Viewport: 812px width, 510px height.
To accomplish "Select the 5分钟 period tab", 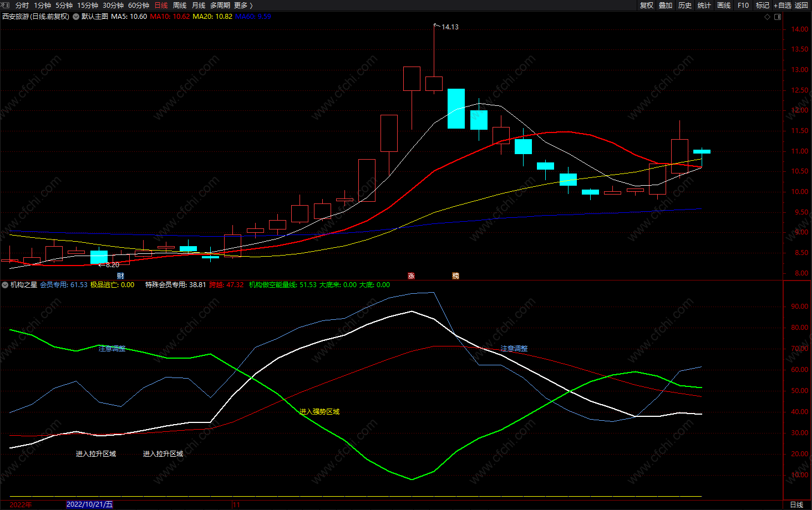I will 64,5.
